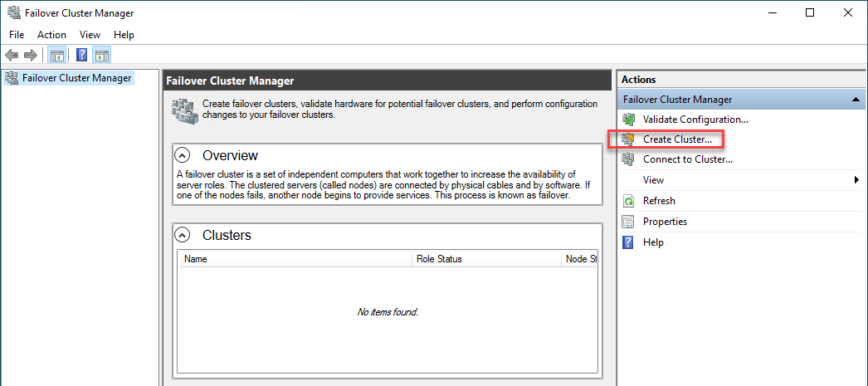Sort clusters by the Role Status column
The image size is (868, 386).
point(486,259)
